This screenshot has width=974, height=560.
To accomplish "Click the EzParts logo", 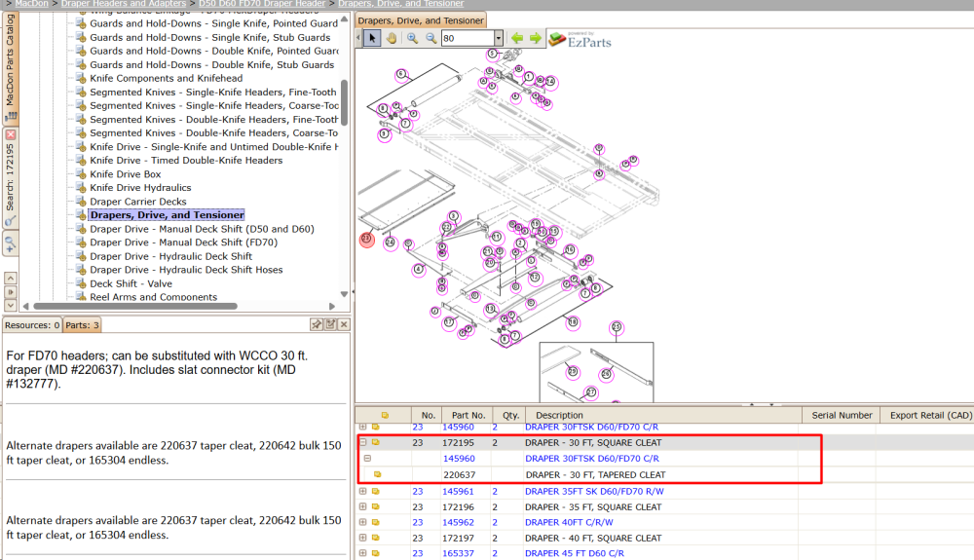I will 581,40.
